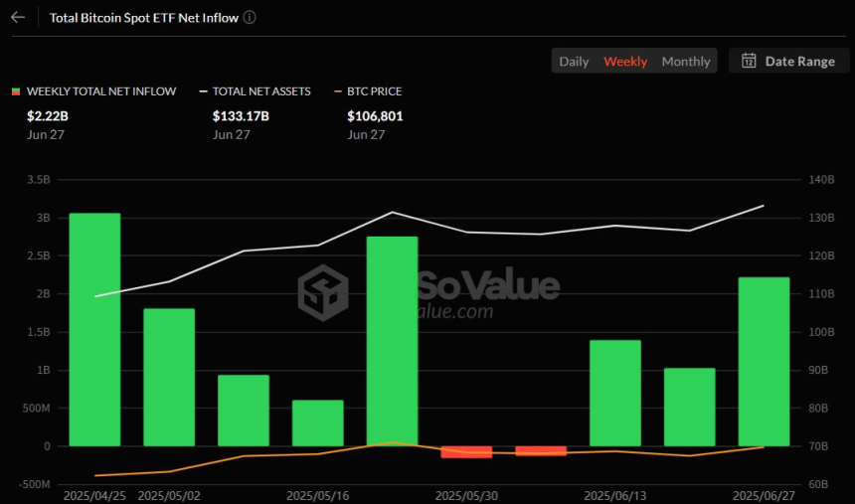Click the calendar icon in Date Range
This screenshot has height=504, width=855.
[749, 61]
